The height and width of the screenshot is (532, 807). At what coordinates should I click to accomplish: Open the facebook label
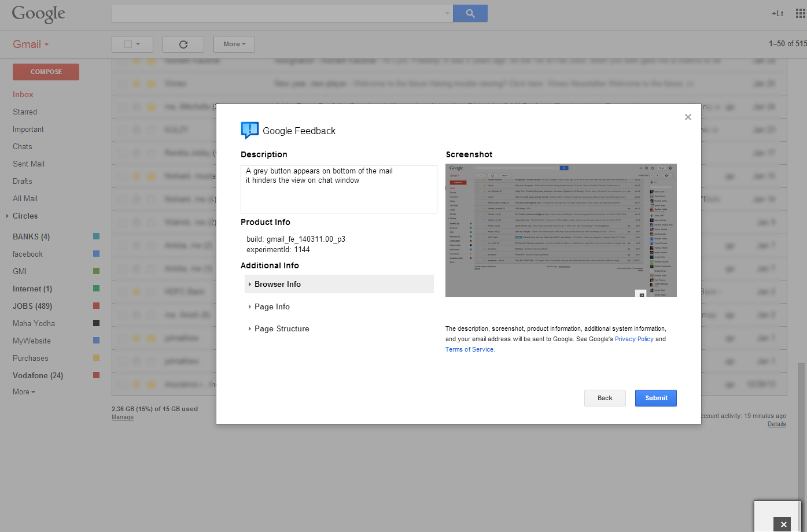click(x=28, y=254)
